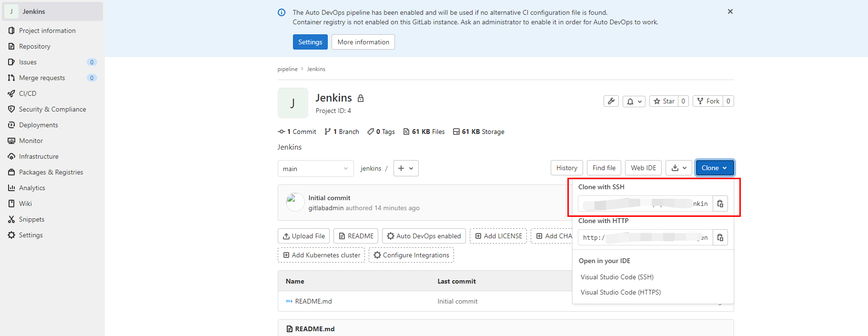The height and width of the screenshot is (336, 868).
Task: Star the Jenkins project
Action: (664, 101)
